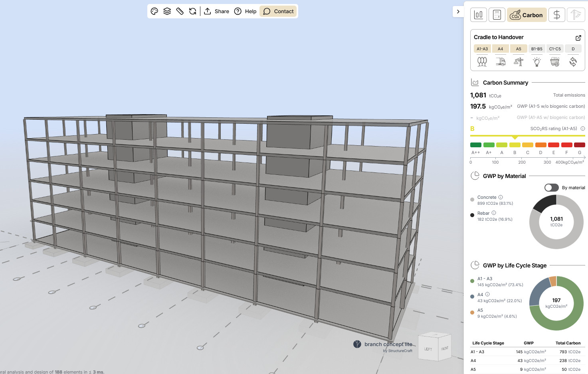Image resolution: width=588 pixels, height=374 pixels.
Task: Click the yellow B rating swatch
Action: coord(515,145)
